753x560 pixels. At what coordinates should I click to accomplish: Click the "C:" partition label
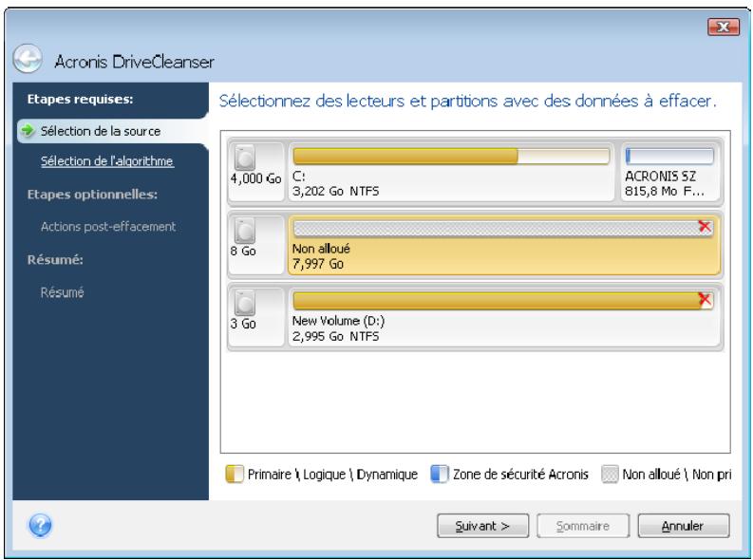pyautogui.click(x=299, y=177)
